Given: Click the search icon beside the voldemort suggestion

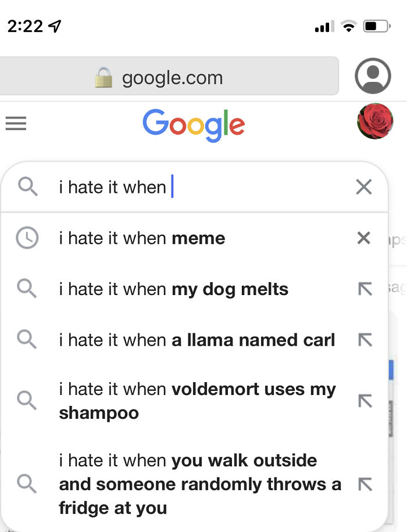Looking at the screenshot, I should 28,401.
